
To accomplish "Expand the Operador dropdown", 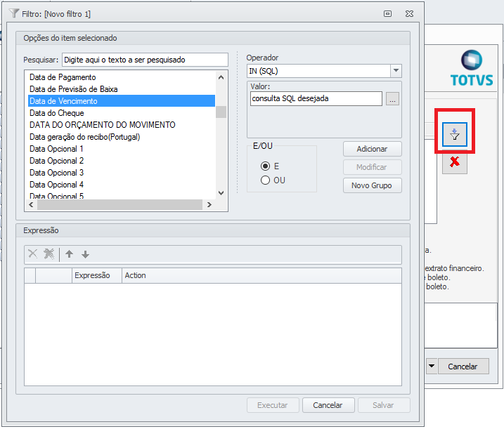I will pos(396,71).
